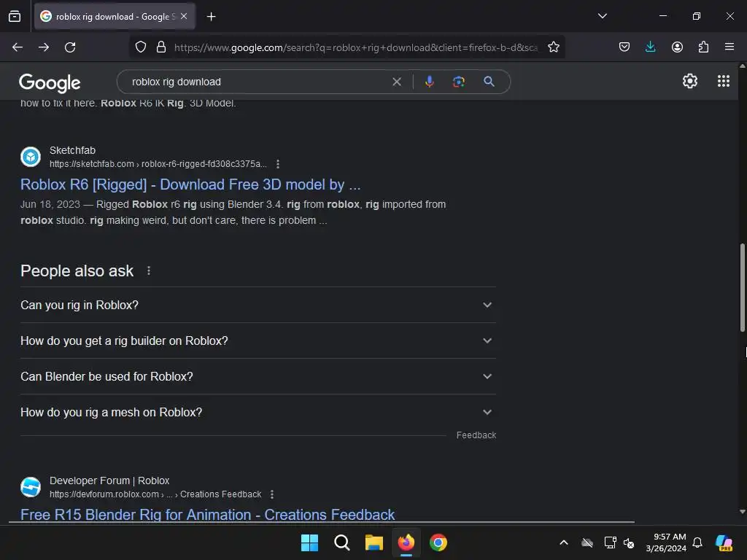Open clock and date 9:57 AM
This screenshot has height=560, width=747.
[665, 542]
